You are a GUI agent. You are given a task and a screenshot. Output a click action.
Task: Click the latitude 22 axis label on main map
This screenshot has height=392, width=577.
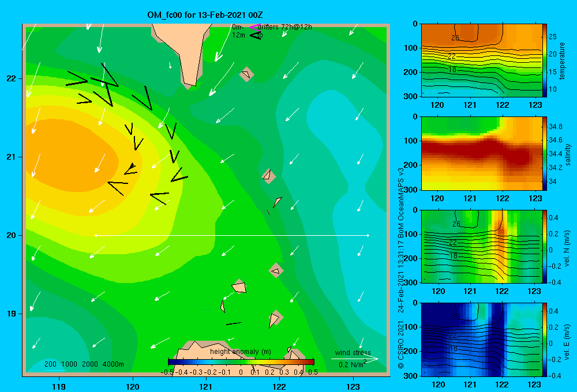[x=12, y=78]
